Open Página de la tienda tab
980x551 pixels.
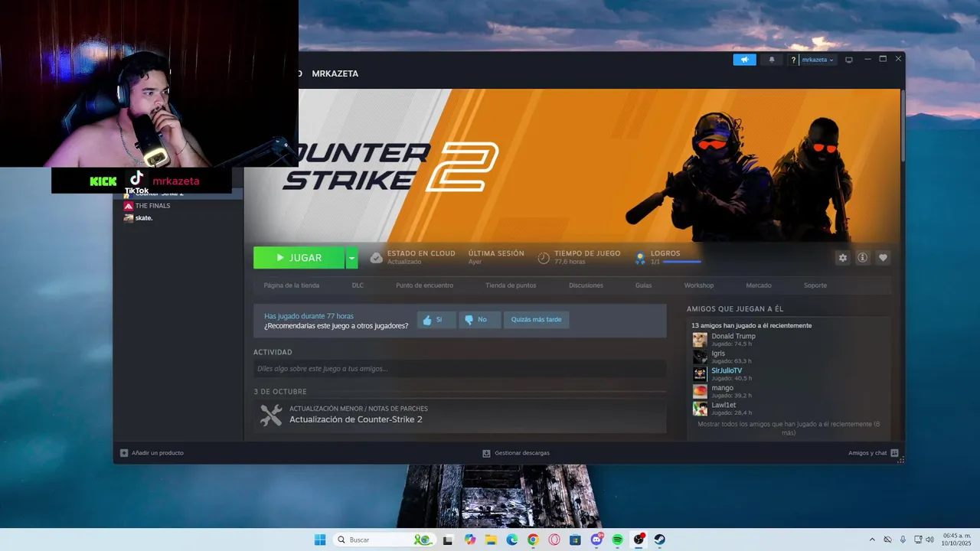pyautogui.click(x=292, y=285)
